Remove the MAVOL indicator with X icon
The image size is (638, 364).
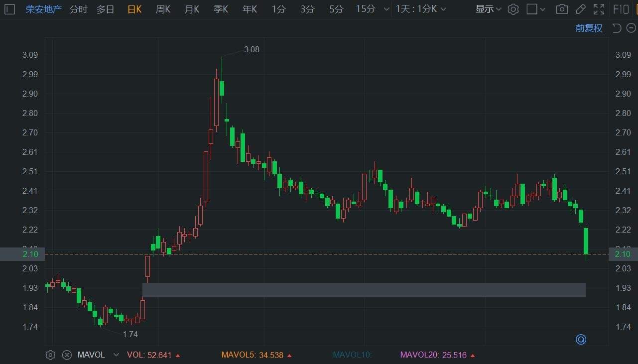click(67, 355)
